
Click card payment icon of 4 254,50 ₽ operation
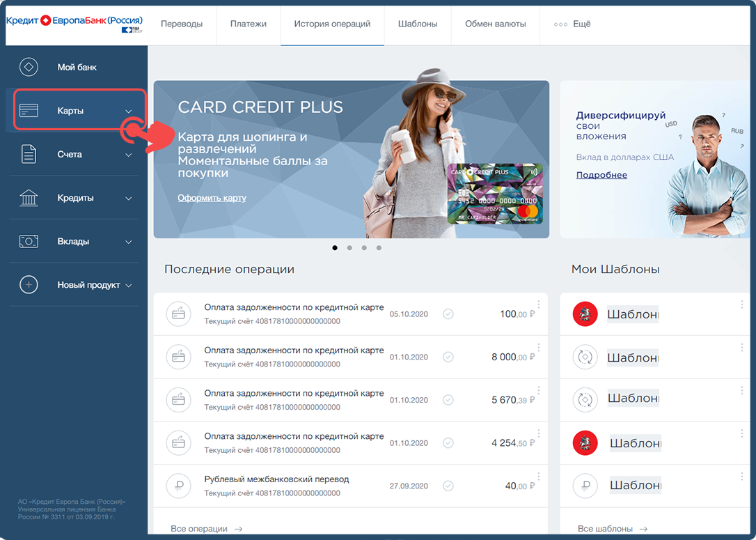[x=178, y=442]
